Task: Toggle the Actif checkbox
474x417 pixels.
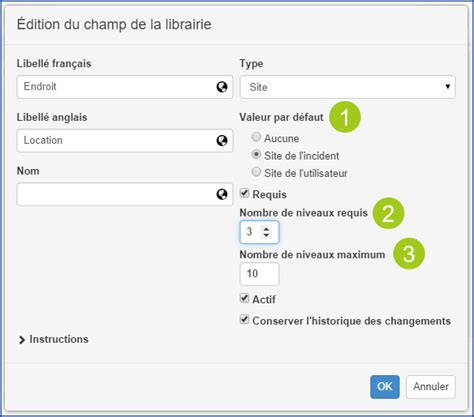Action: 244,298
